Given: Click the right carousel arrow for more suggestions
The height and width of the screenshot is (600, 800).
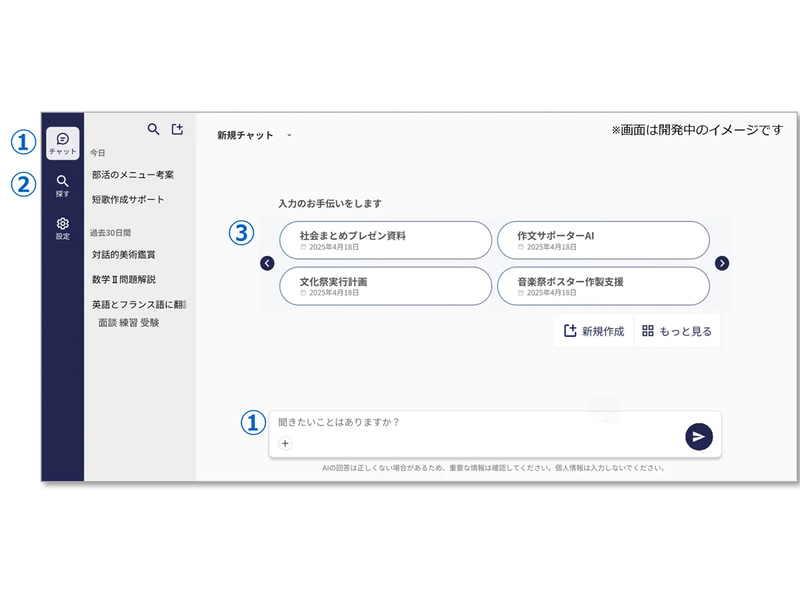Looking at the screenshot, I should pos(723,263).
